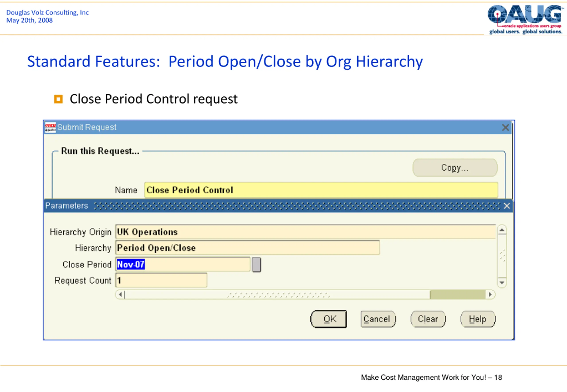Click the orange square bullet marker
567x392 pixels.
(58, 99)
